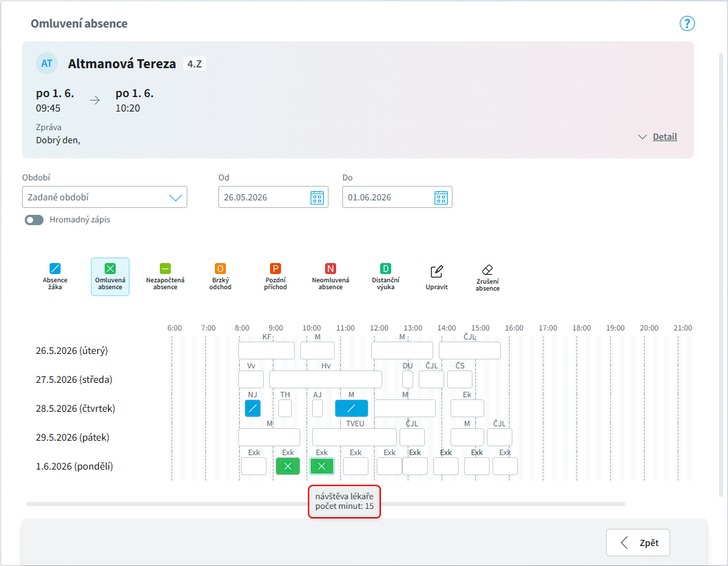Screen dimensions: 728x566
Task: Open the Do date calendar picker
Action: (441, 198)
